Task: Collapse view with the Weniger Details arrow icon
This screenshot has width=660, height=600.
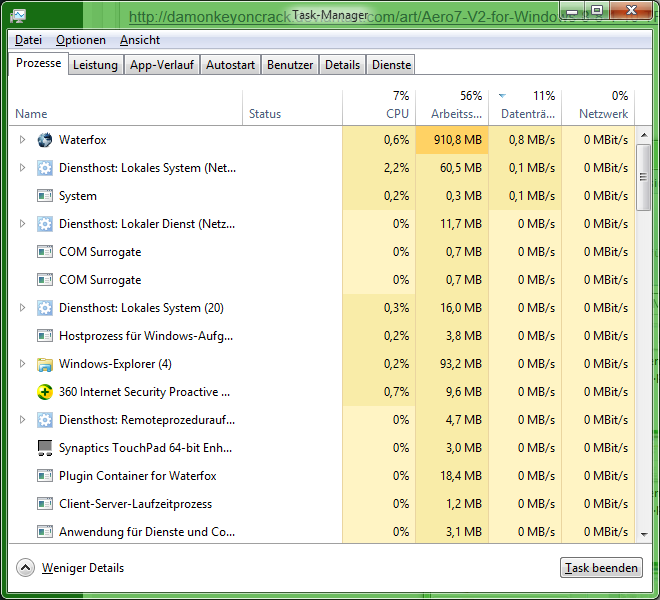Action: tap(25, 568)
